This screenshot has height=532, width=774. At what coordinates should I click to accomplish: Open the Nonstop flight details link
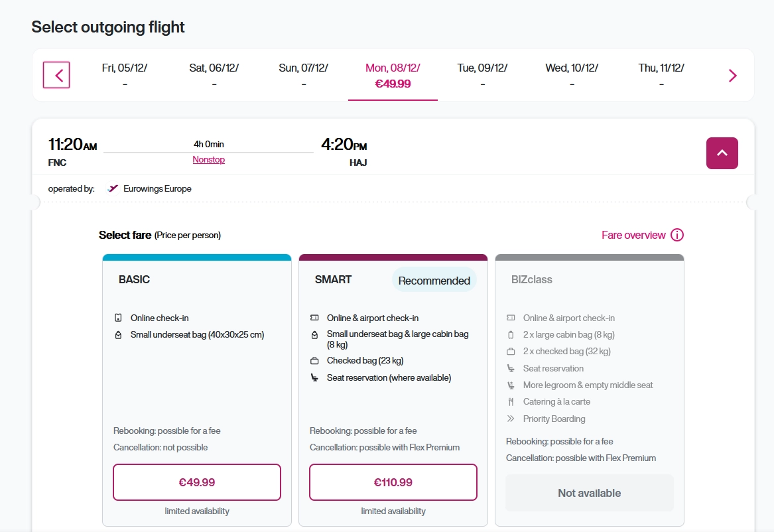point(208,160)
